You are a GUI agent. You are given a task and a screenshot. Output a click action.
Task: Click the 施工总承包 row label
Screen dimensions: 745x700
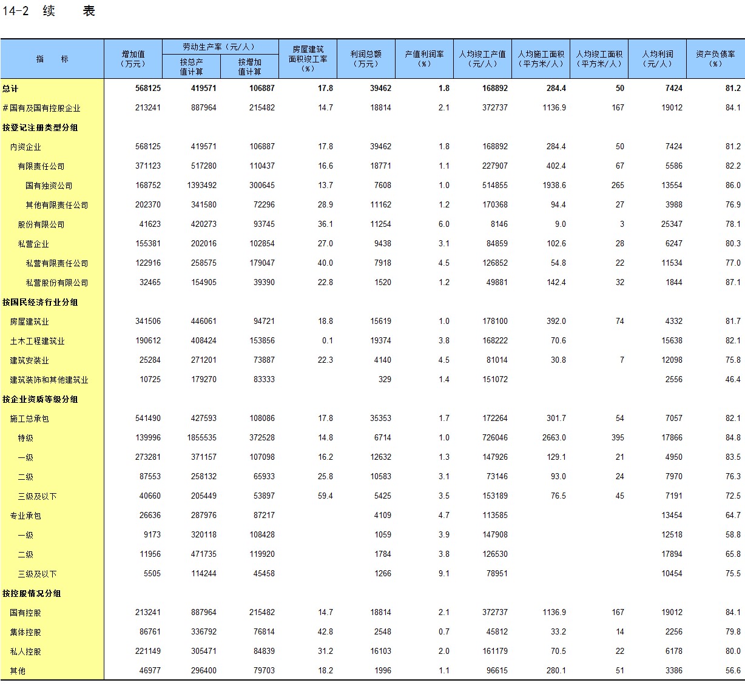[29, 419]
